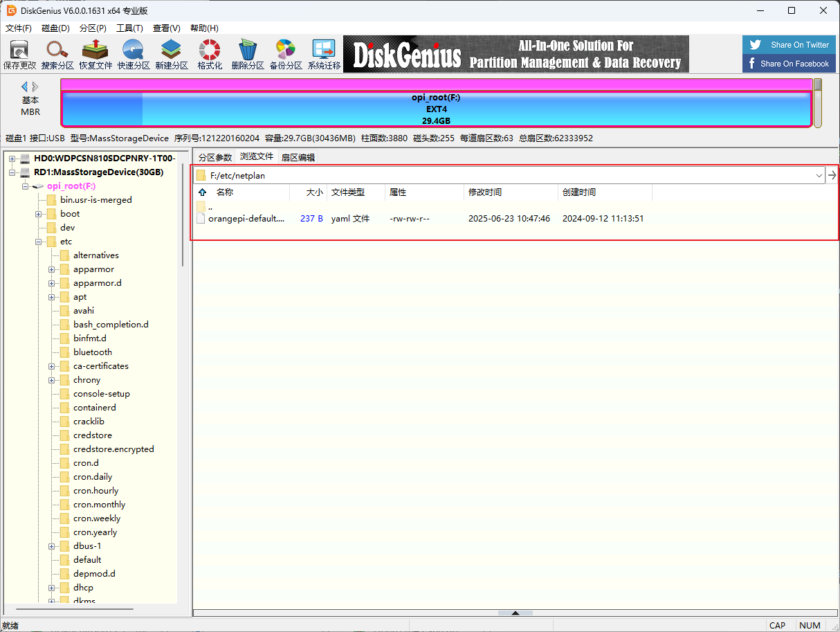Switch to the 扇区编辑 tab
The width and height of the screenshot is (840, 632).
[298, 157]
